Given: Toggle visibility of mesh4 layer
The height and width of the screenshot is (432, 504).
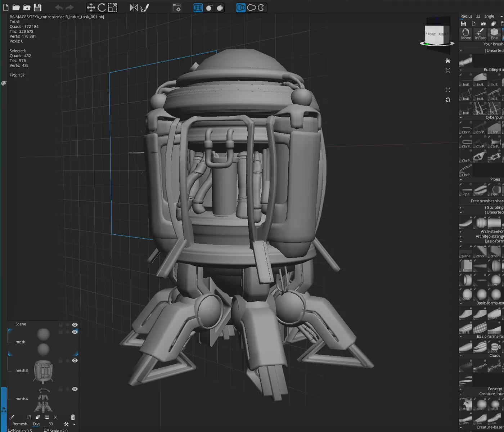Looking at the screenshot, I should click(75, 389).
